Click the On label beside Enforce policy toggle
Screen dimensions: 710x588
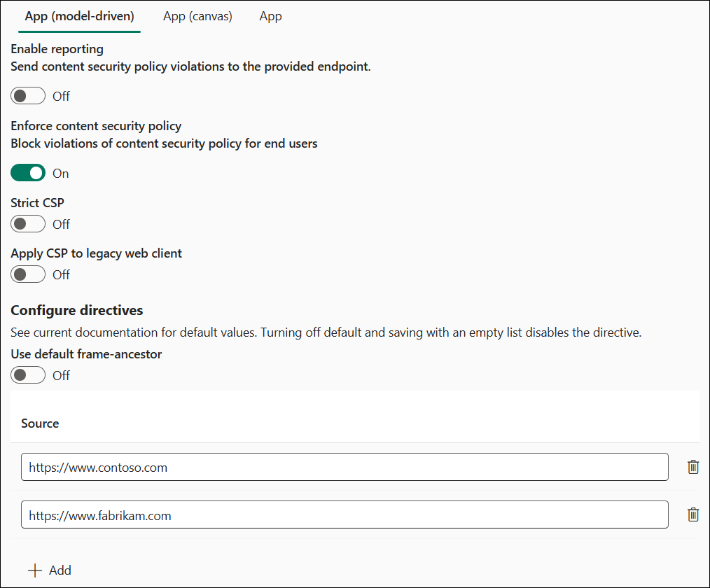(60, 172)
